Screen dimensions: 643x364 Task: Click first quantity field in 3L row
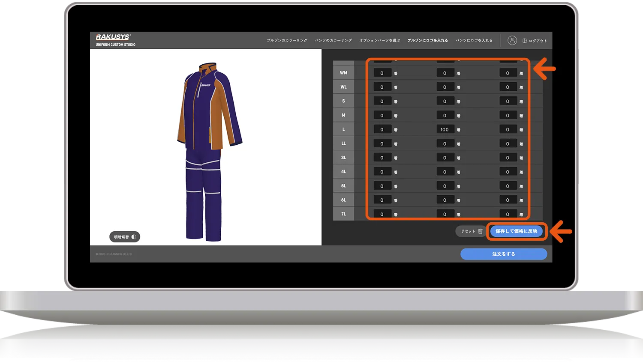[382, 158]
